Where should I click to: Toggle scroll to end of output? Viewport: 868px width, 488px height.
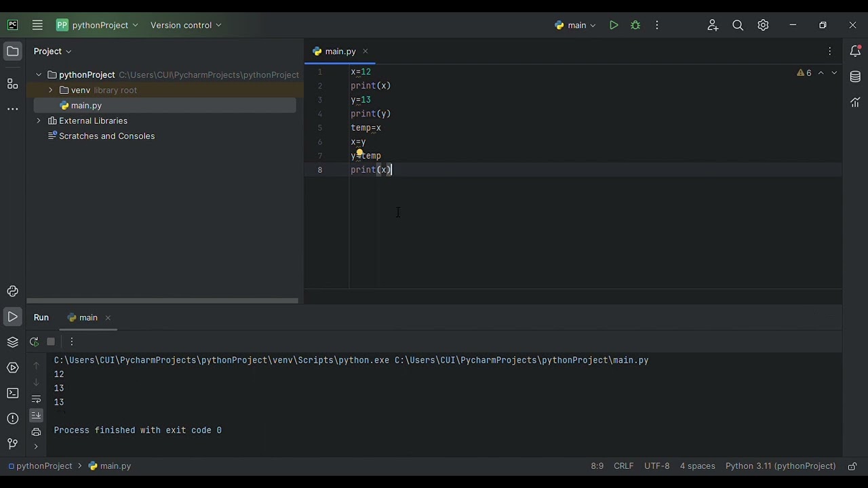(x=37, y=415)
